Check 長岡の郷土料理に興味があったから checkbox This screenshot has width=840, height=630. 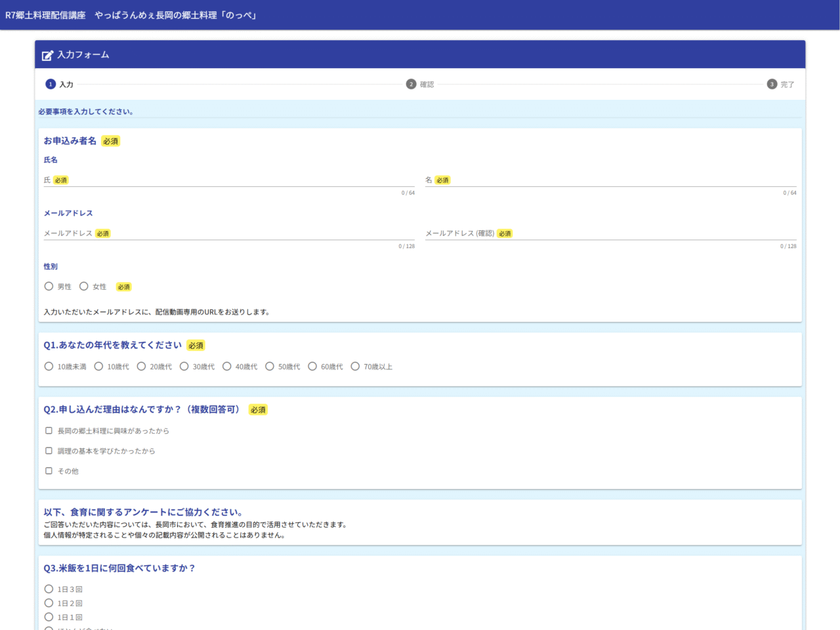[x=49, y=430]
